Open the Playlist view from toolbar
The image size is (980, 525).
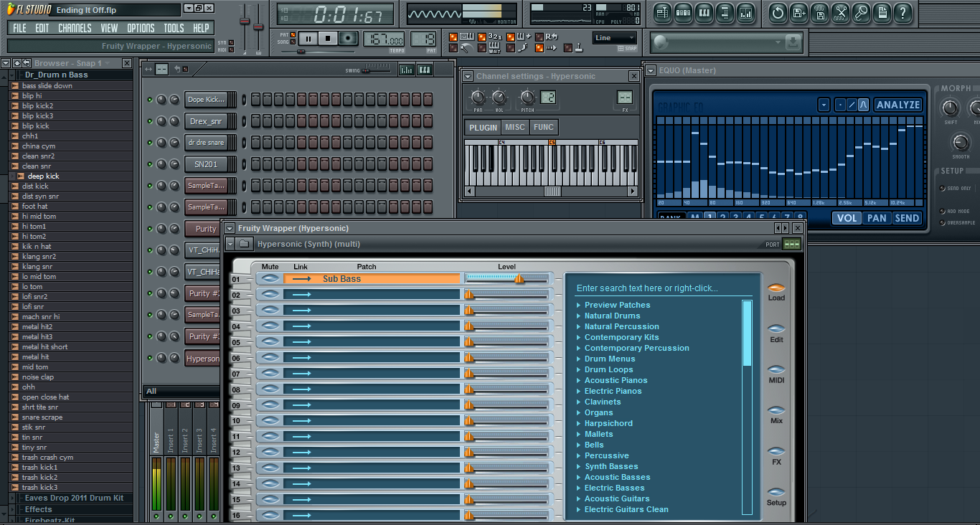coord(662,12)
